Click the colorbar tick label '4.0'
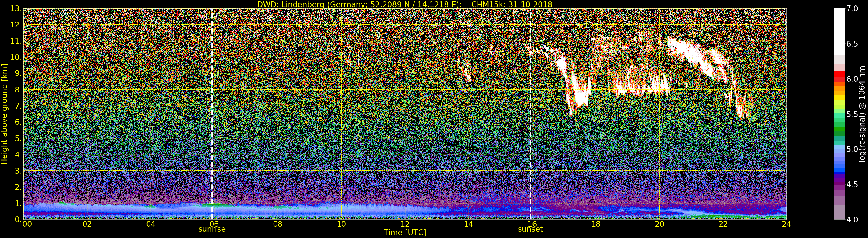868x238 pixels. pyautogui.click(x=852, y=220)
